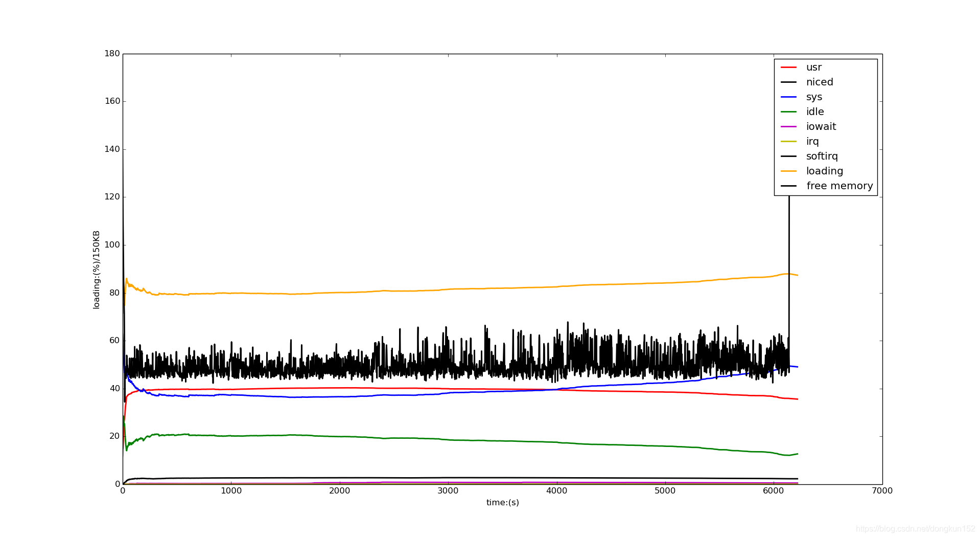This screenshot has height=538, width=980.
Task: Click the yellow irq legend line swatch
Action: point(788,142)
